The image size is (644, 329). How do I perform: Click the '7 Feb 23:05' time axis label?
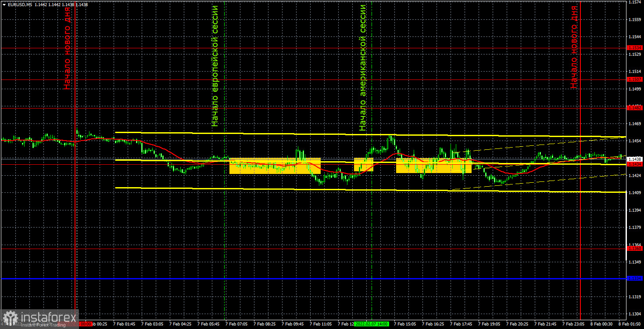(573, 324)
